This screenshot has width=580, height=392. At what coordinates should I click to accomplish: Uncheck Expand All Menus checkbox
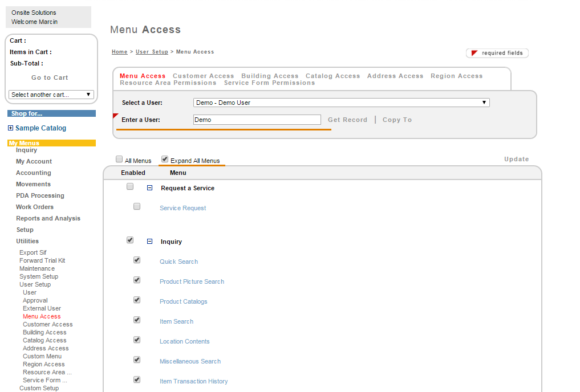(x=165, y=160)
